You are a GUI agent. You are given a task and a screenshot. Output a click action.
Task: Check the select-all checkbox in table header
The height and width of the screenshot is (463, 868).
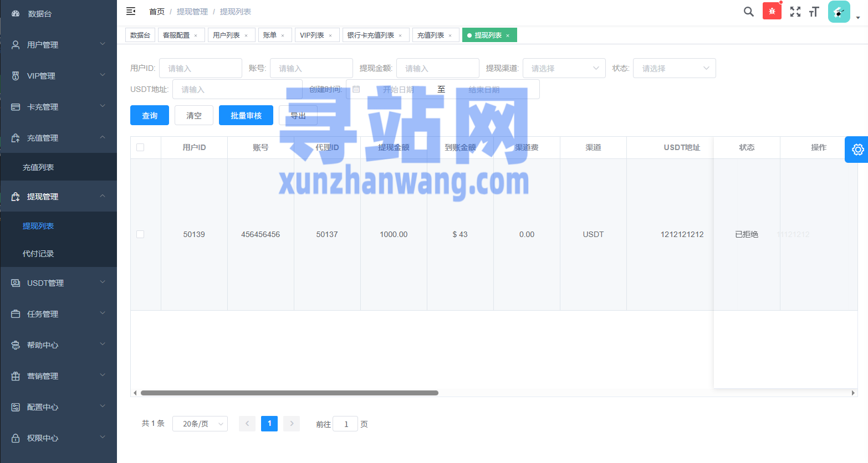[x=140, y=147]
